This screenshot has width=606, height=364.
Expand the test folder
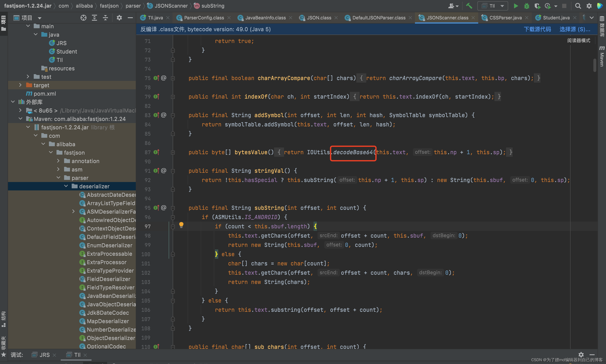[x=28, y=76]
